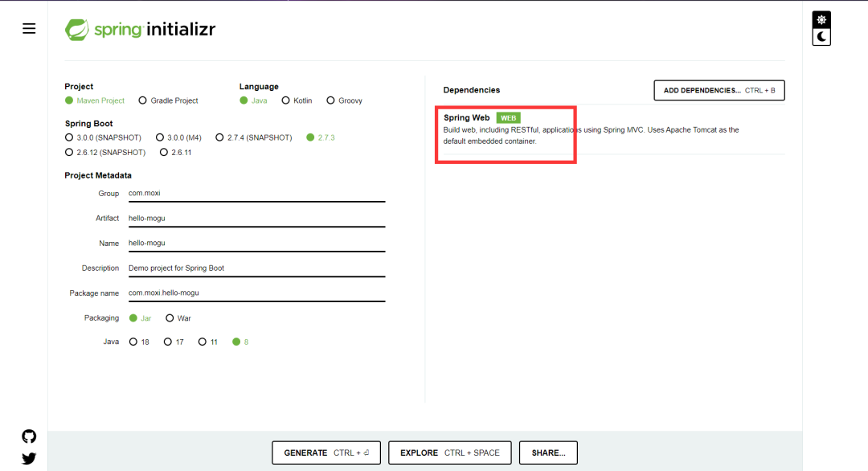This screenshot has height=471, width=868.
Task: Click the EXPLORE button
Action: pos(449,453)
